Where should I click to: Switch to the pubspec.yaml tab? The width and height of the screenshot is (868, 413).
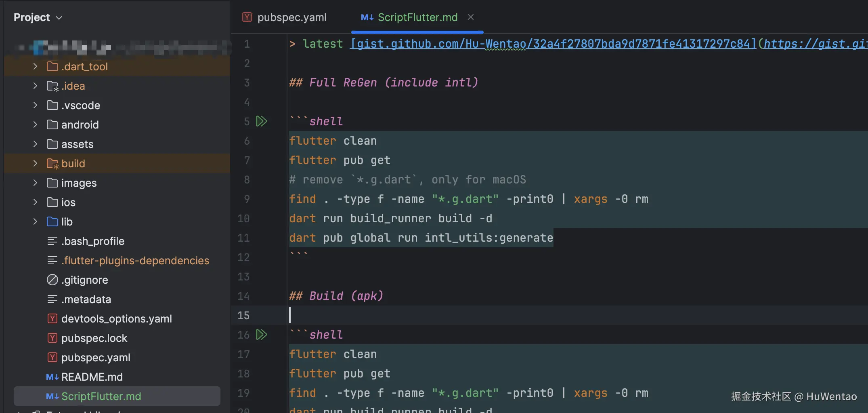coord(291,17)
